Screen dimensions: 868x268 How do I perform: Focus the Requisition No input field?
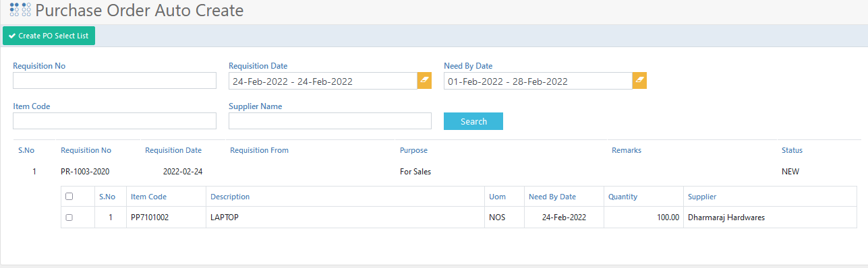(x=115, y=81)
